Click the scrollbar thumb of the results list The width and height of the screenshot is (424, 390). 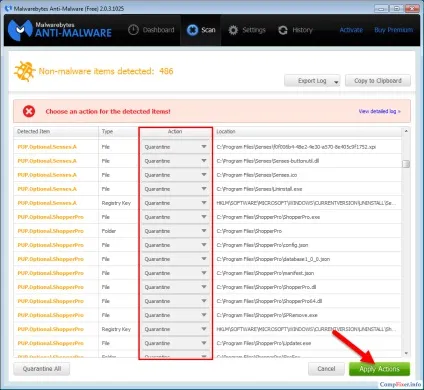(406, 164)
